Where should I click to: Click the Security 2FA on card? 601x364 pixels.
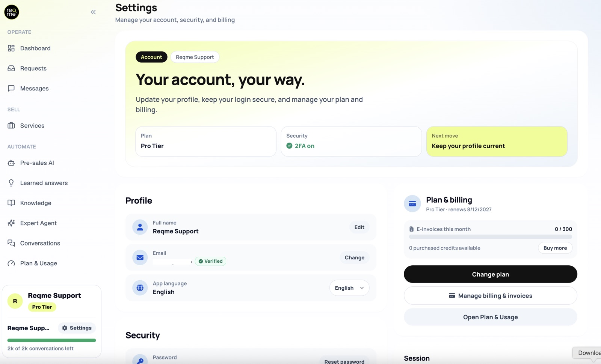pyautogui.click(x=351, y=141)
